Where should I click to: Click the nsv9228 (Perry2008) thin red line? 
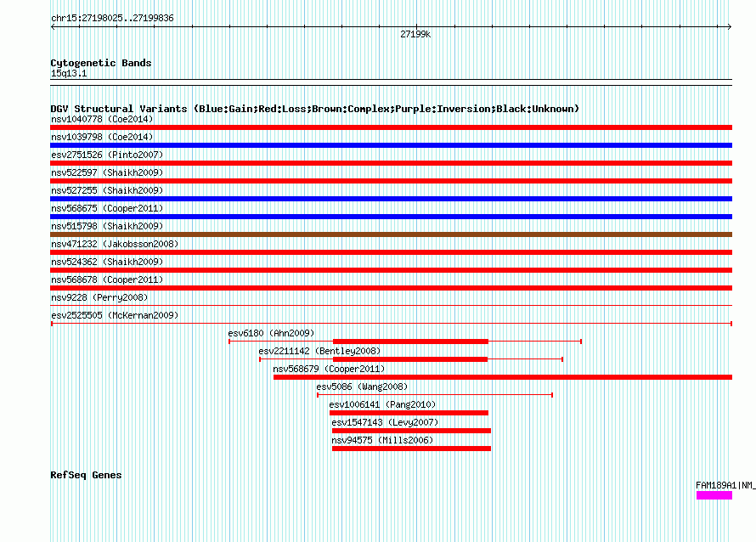391,305
